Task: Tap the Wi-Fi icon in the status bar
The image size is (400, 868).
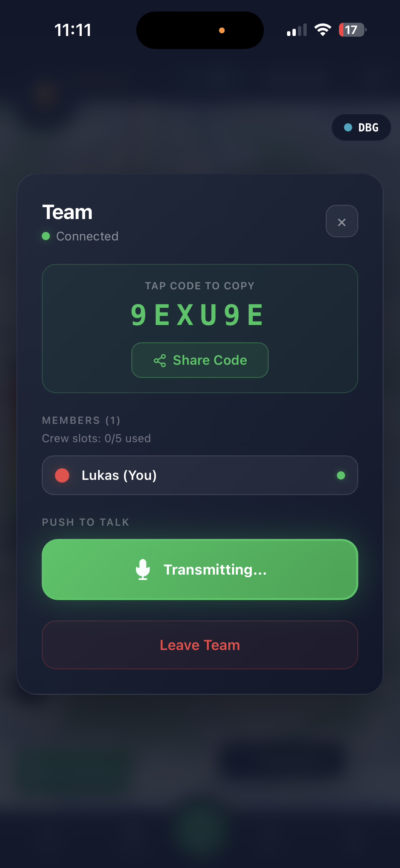Action: tap(323, 30)
